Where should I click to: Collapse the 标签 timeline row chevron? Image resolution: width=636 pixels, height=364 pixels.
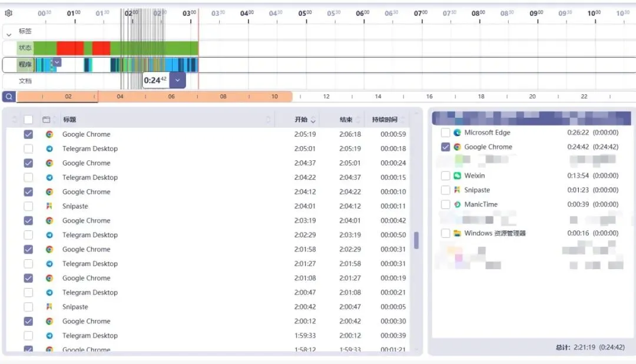pos(9,35)
